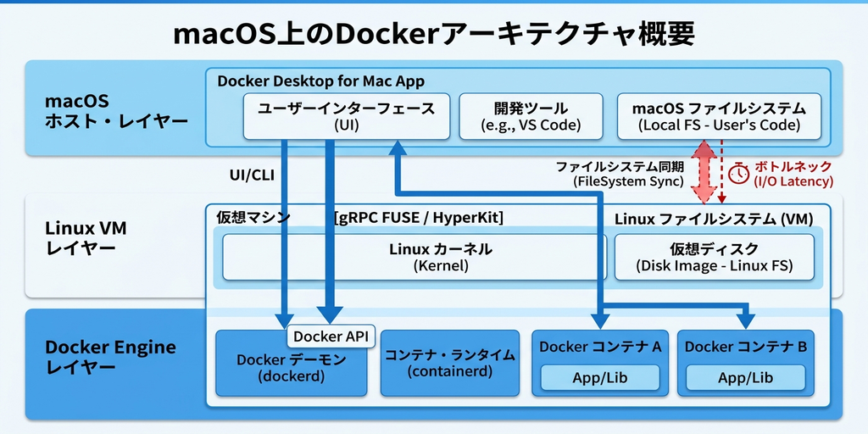Click the UI/CLI arrow label

coord(252,175)
